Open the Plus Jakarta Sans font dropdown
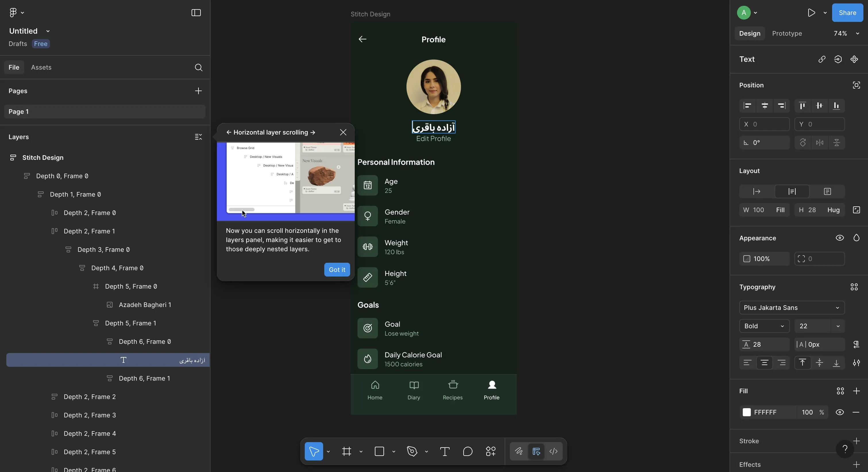This screenshot has height=472, width=868. click(x=792, y=308)
